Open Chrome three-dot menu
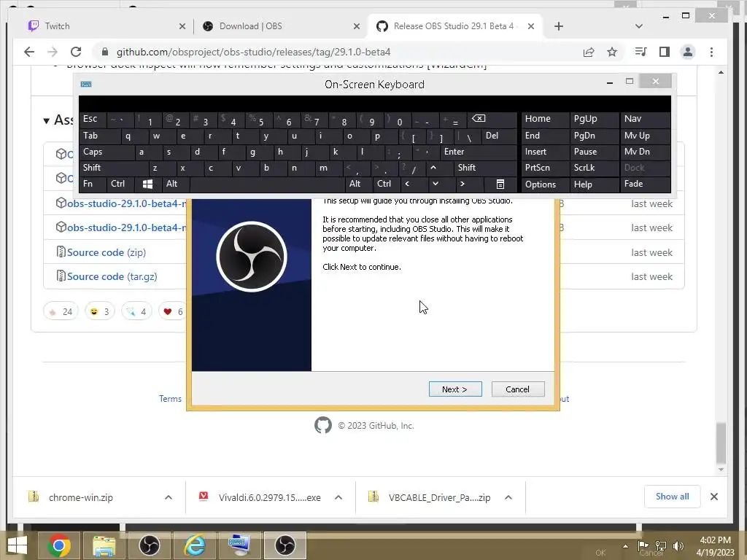The image size is (747, 560). point(711,52)
